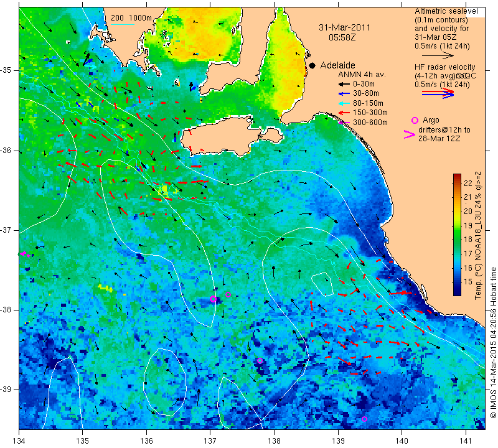The width and height of the screenshot is (498, 448).
Task: Click the 'ANMN 4h av.' legend heading
Action: 362,75
